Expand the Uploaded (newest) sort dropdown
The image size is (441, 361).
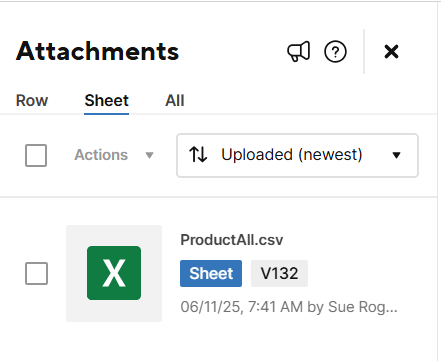tap(297, 155)
